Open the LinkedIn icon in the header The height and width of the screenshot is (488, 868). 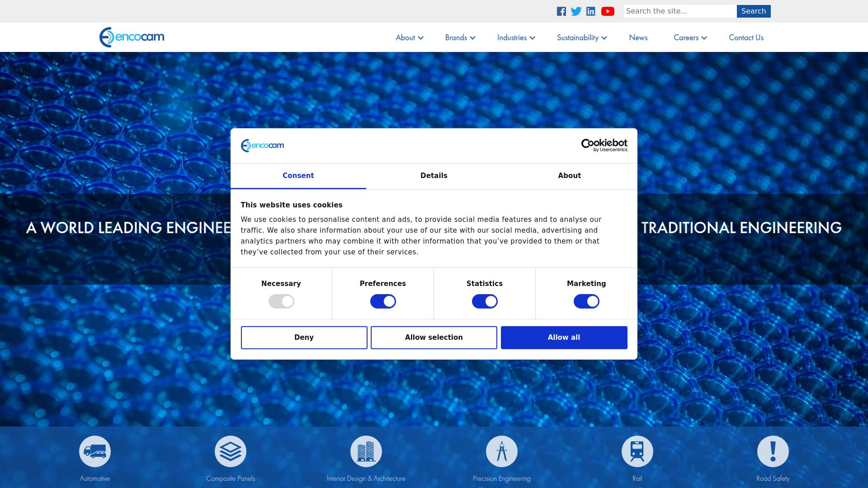(591, 11)
